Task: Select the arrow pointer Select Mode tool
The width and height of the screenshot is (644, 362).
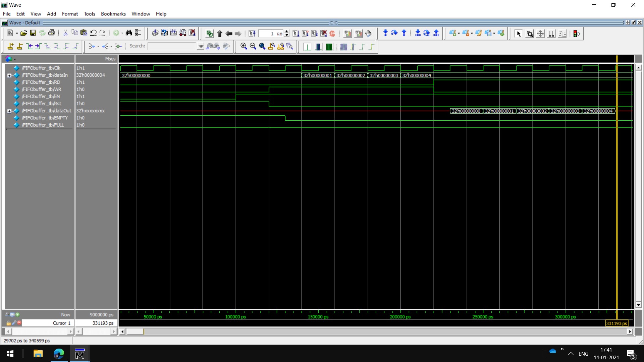Action: tap(519, 34)
